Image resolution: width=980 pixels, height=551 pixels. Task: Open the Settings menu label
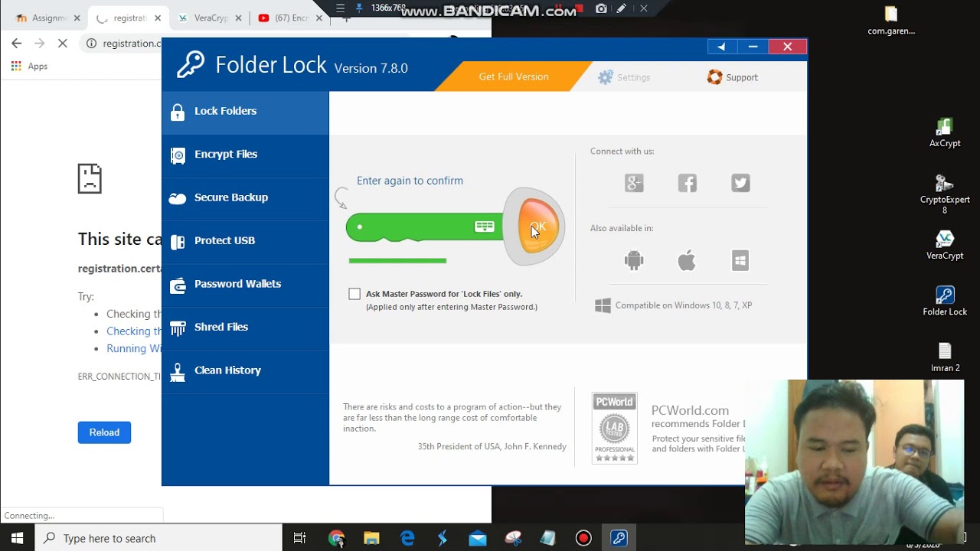coord(634,77)
